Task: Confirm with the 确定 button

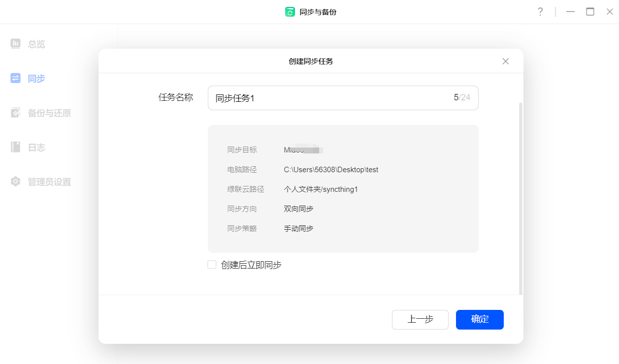Action: [x=480, y=319]
